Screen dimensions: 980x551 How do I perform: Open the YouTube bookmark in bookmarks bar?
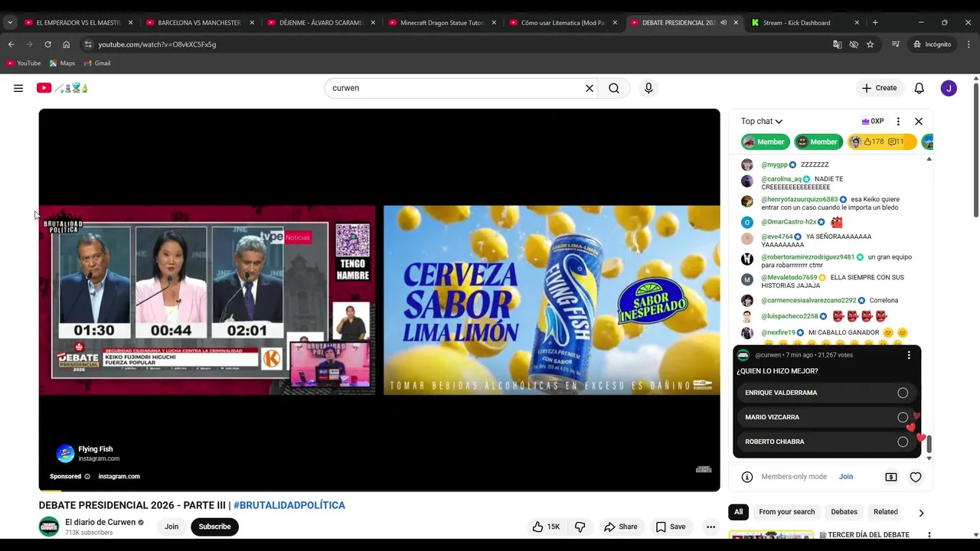pos(24,64)
